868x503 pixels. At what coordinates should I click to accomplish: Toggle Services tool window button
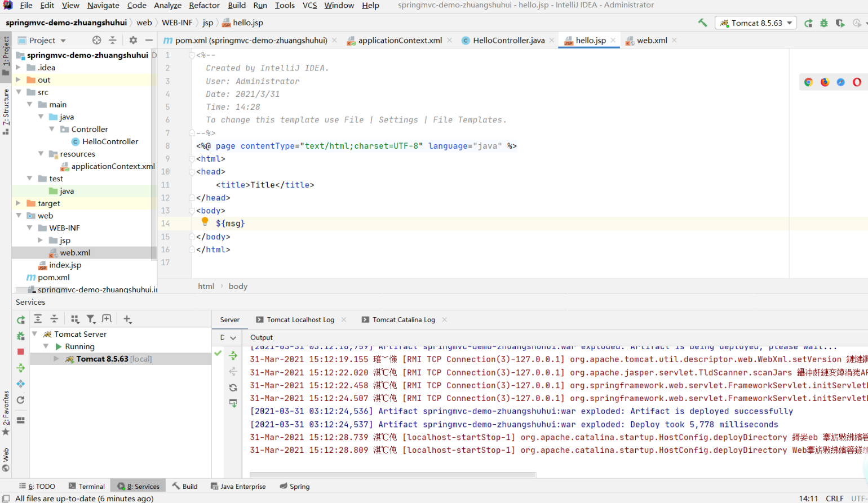139,486
